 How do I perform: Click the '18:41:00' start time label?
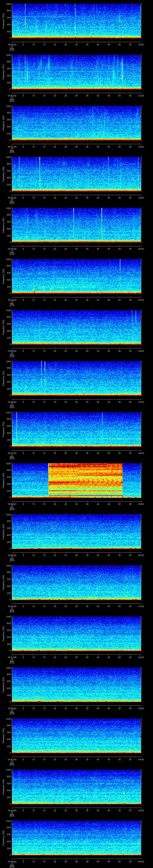[12, 657]
